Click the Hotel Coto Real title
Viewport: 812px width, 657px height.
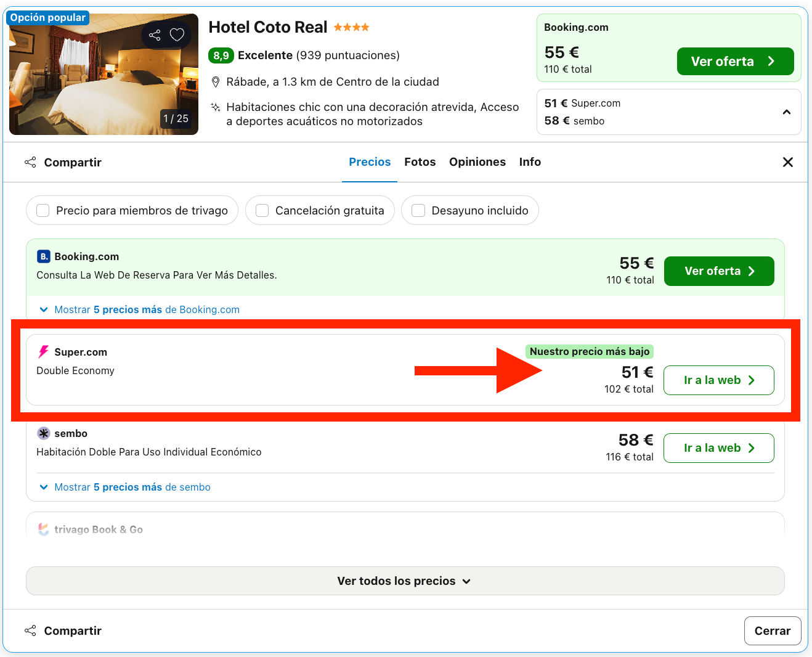(x=268, y=27)
